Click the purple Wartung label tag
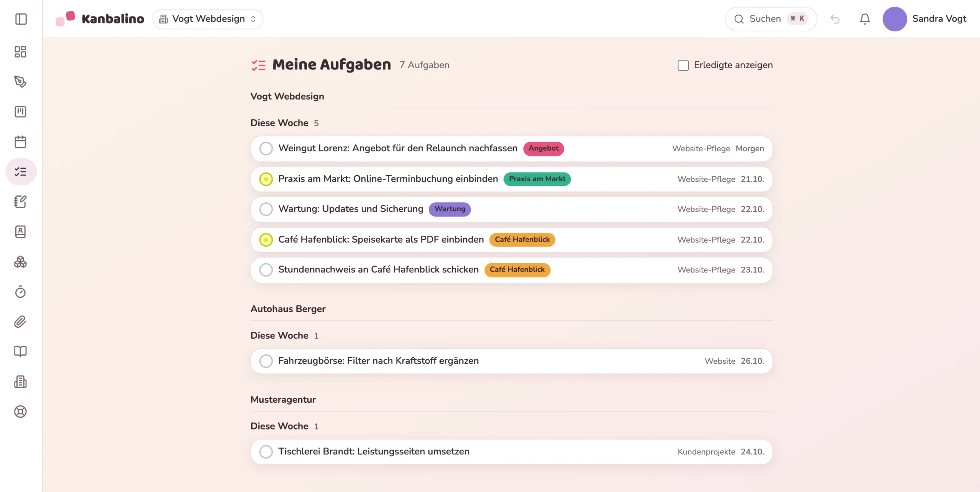 click(x=450, y=209)
